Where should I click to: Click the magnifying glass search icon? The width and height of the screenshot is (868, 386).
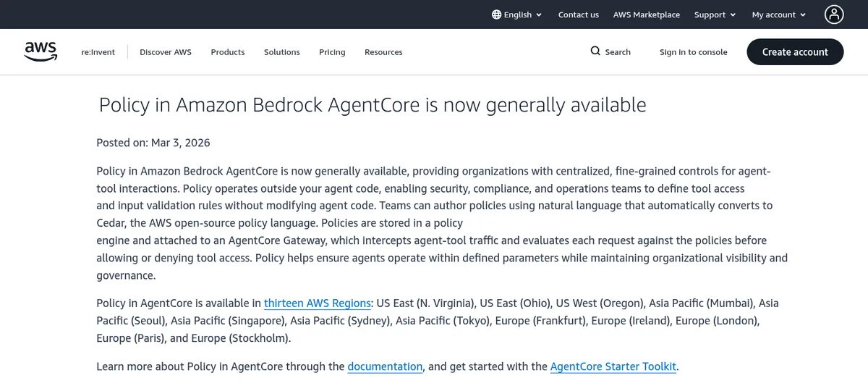click(x=595, y=51)
